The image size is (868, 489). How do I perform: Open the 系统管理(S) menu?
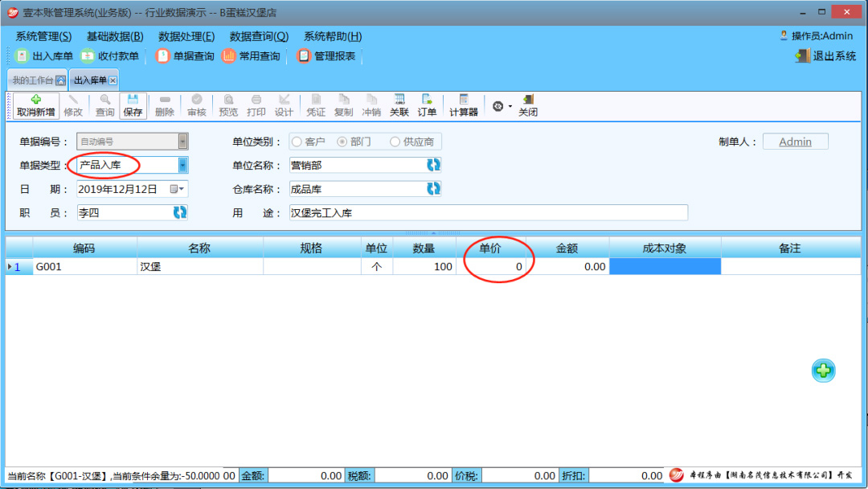point(43,36)
